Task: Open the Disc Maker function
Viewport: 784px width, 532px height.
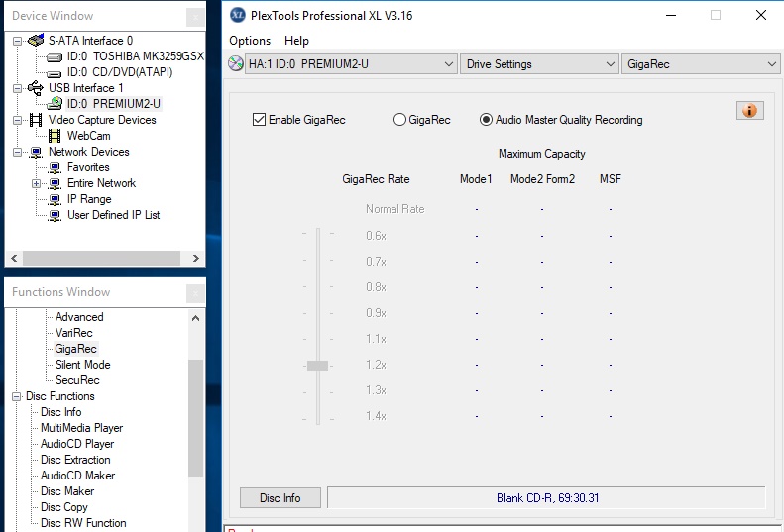Action: (x=67, y=491)
